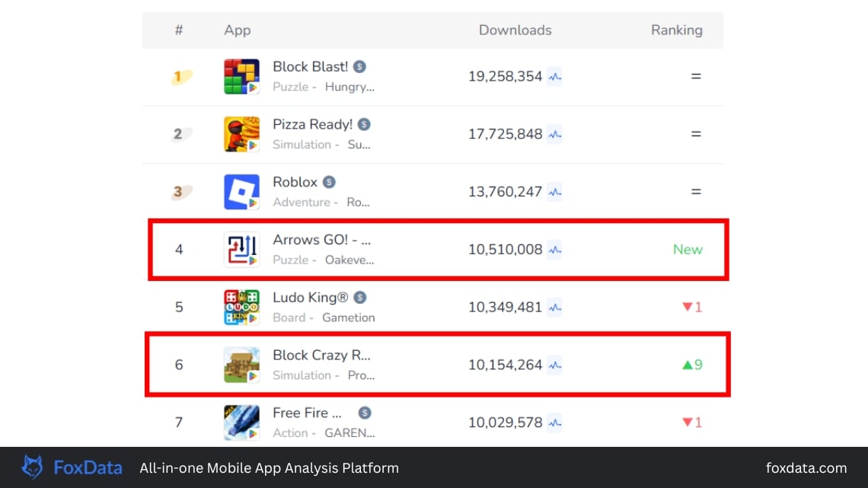The height and width of the screenshot is (488, 868).
Task: View download trend chart for Pizza Ready!
Action: 554,135
